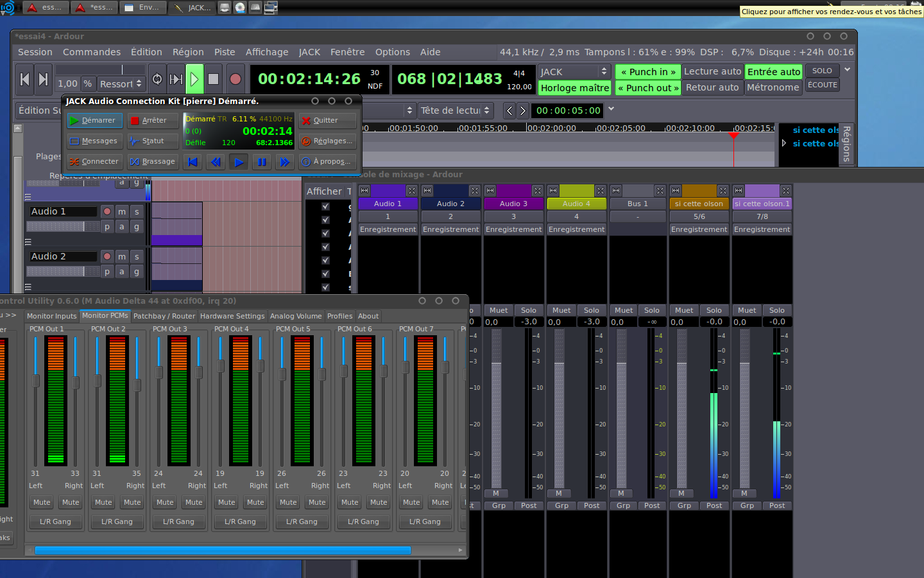Jump to session start in Ardour transport
This screenshot has height=578, width=924.
[x=25, y=79]
